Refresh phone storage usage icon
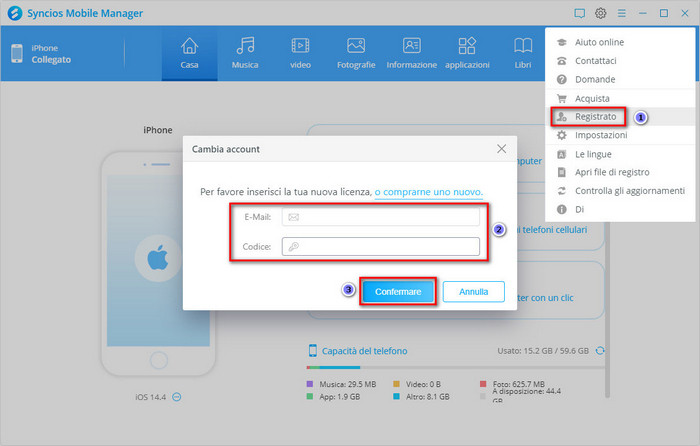The height and width of the screenshot is (446, 700). (x=600, y=351)
